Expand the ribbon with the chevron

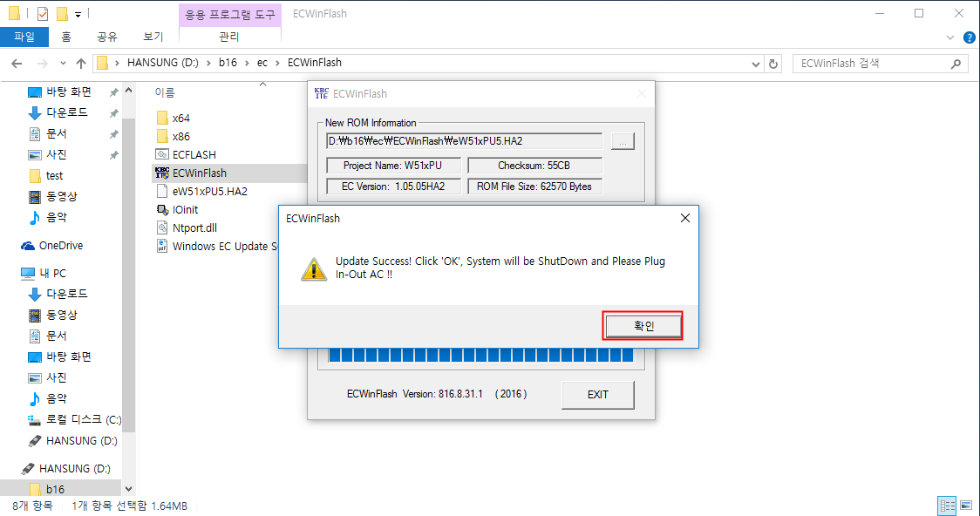[950, 37]
